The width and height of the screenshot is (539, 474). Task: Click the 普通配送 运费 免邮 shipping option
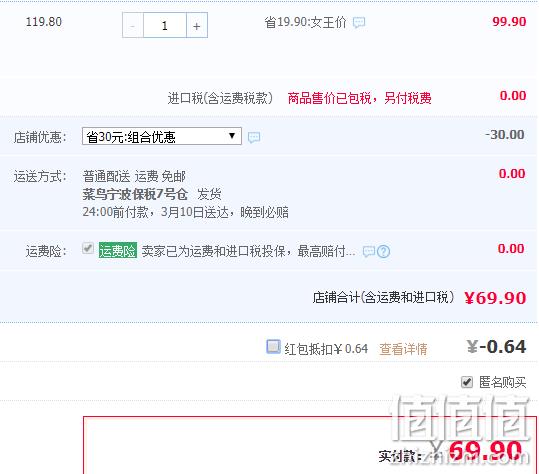(134, 177)
